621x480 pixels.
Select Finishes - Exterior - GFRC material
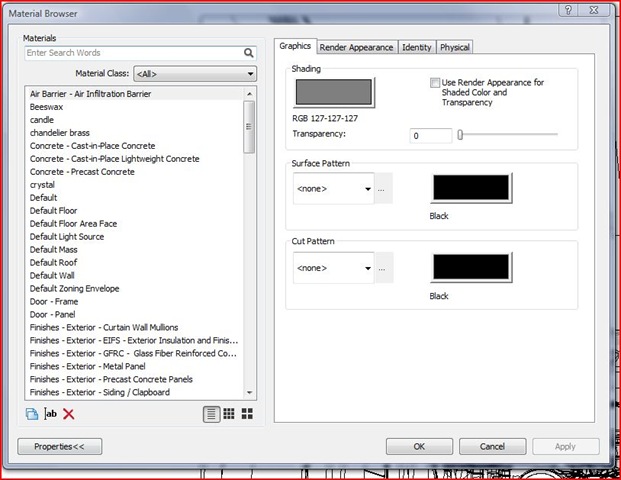pyautogui.click(x=135, y=354)
